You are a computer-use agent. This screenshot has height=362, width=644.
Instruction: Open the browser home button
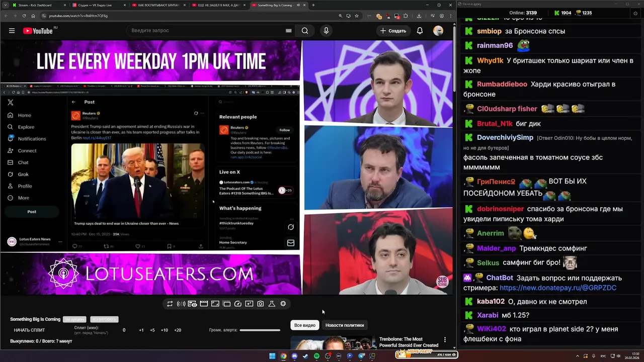tap(34, 16)
